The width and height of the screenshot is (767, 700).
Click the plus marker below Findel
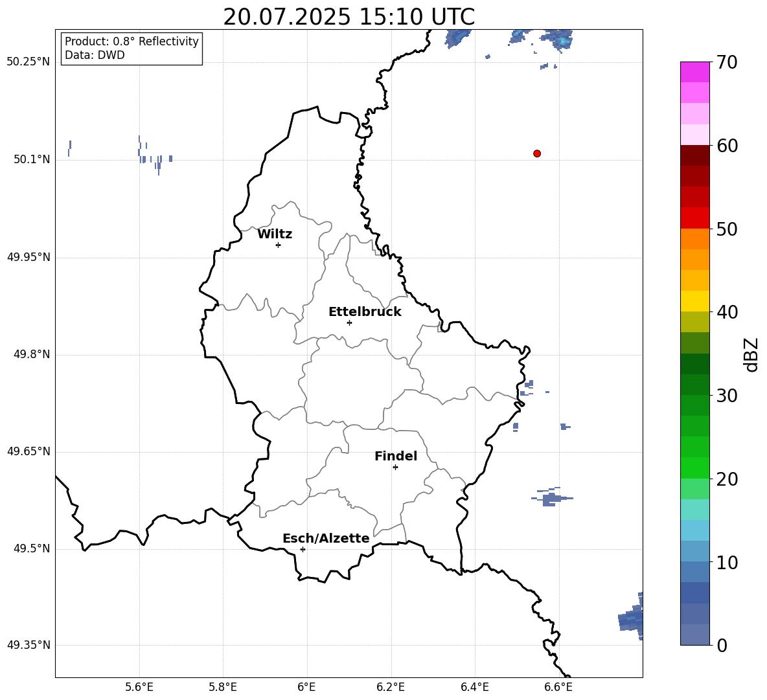pyautogui.click(x=396, y=468)
